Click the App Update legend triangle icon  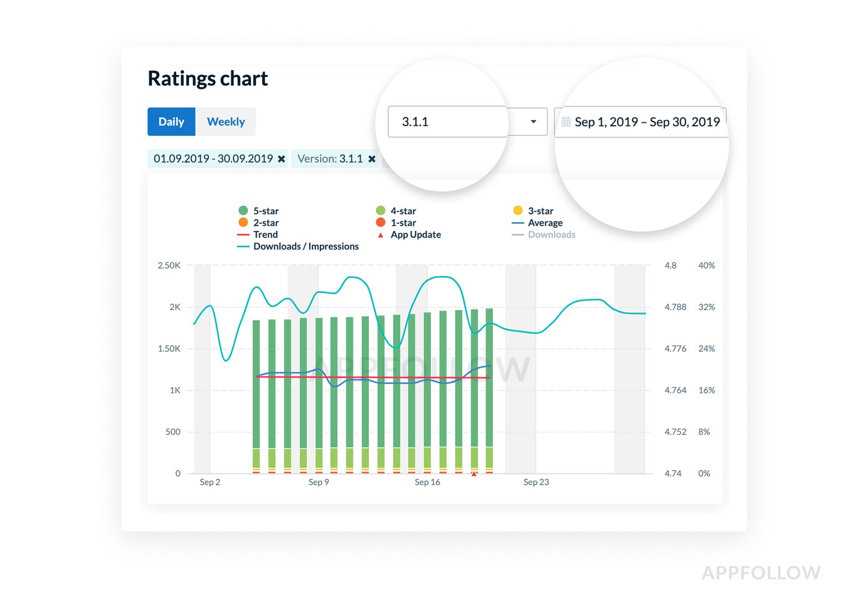pyautogui.click(x=381, y=235)
